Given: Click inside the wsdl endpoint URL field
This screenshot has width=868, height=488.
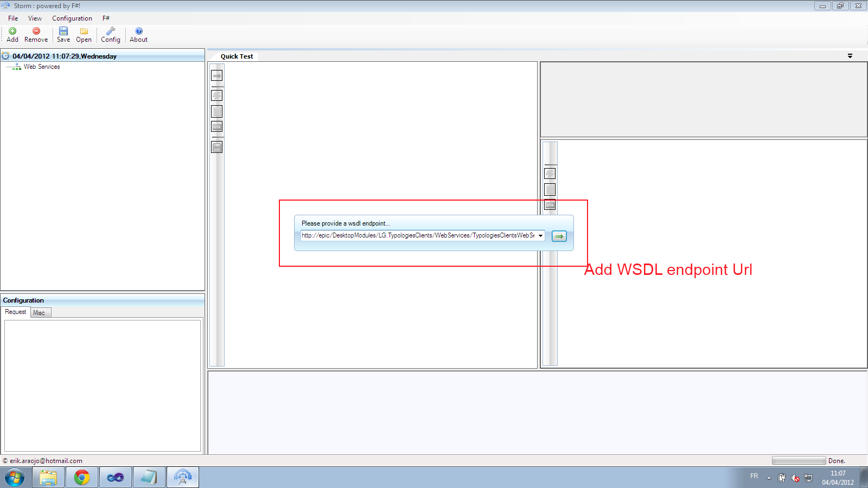Looking at the screenshot, I should click(418, 235).
